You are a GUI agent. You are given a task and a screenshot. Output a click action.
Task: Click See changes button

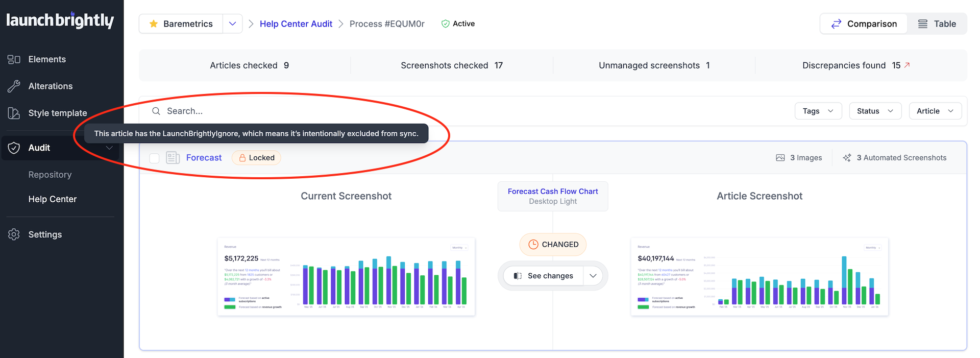pyautogui.click(x=544, y=276)
